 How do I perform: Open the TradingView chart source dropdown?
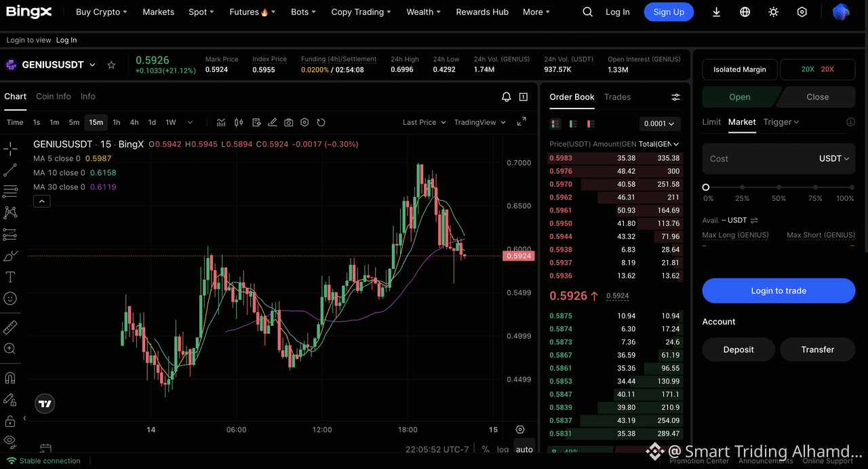480,122
